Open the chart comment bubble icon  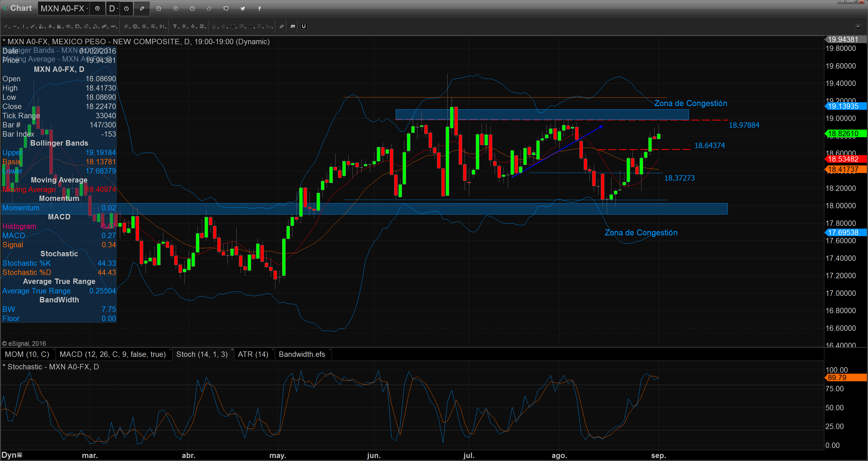[x=226, y=8]
